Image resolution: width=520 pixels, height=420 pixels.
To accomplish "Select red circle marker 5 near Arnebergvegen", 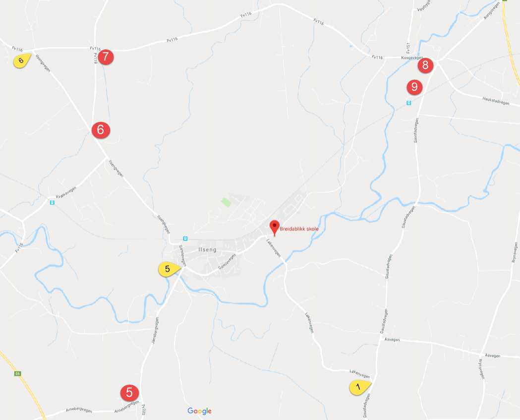I will 129,393.
